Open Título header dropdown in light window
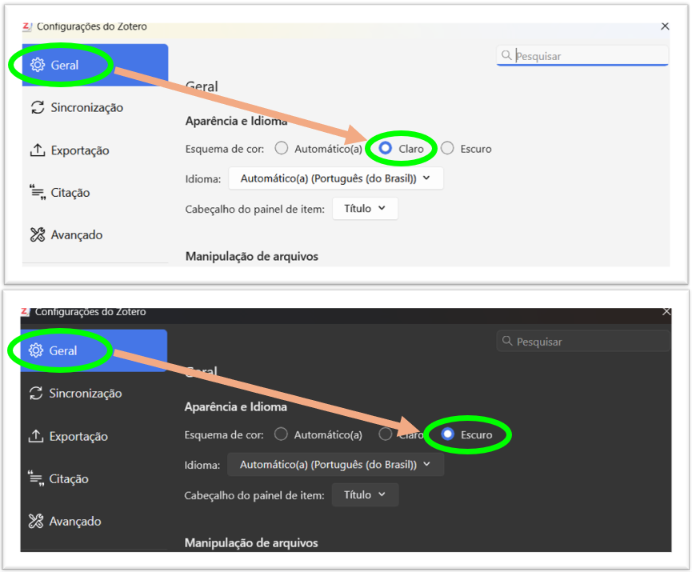 pyautogui.click(x=365, y=208)
